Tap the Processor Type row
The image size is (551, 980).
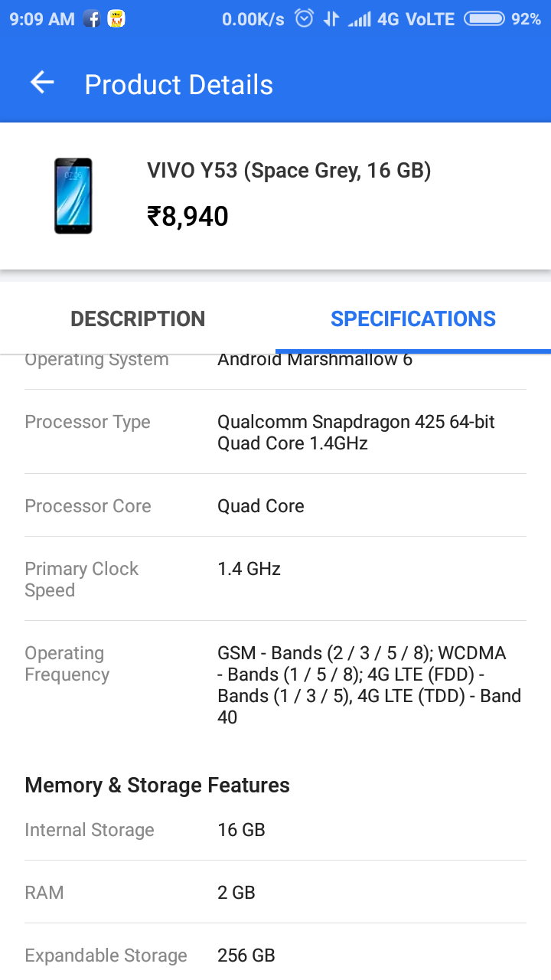[x=275, y=432]
